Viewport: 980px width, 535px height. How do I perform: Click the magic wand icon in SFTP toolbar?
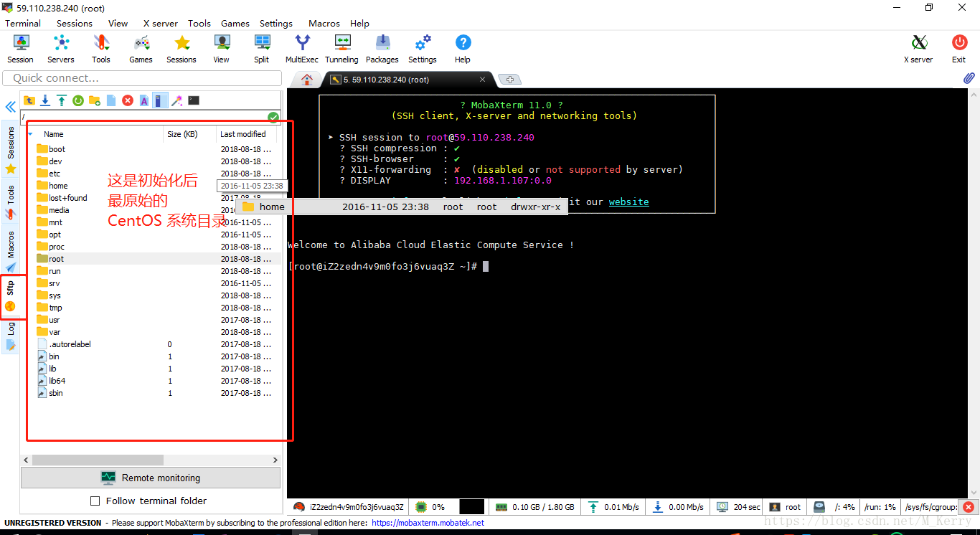tap(177, 100)
